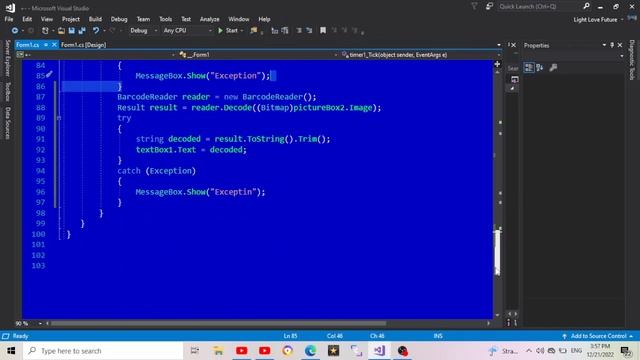Screen dimensions: 640x360
Task: Start debugging with the green Start button
Action: click(228, 31)
